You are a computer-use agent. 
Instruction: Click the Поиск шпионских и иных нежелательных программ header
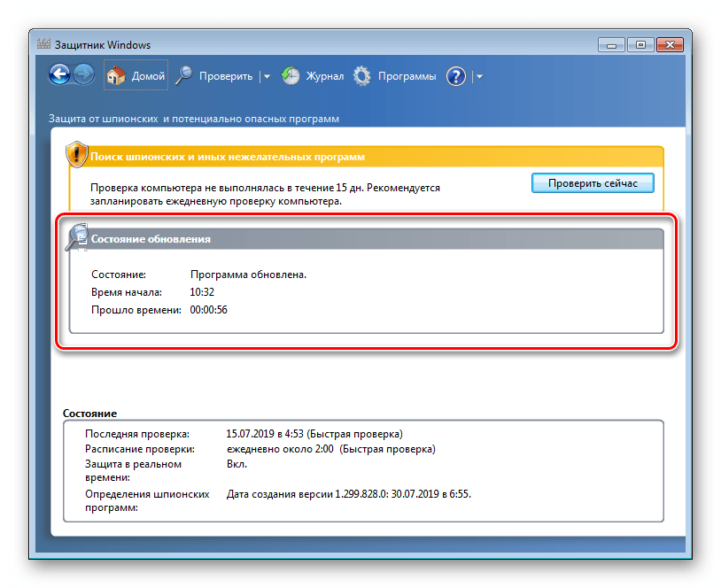228,157
